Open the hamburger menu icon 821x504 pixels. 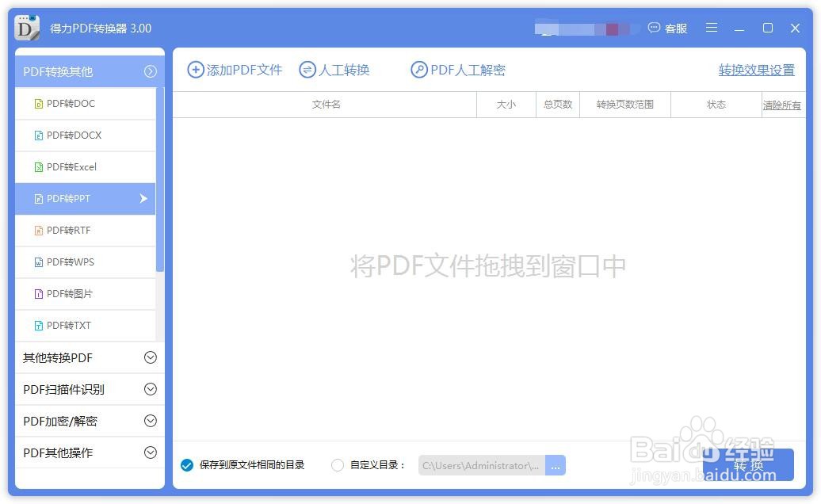pos(712,28)
